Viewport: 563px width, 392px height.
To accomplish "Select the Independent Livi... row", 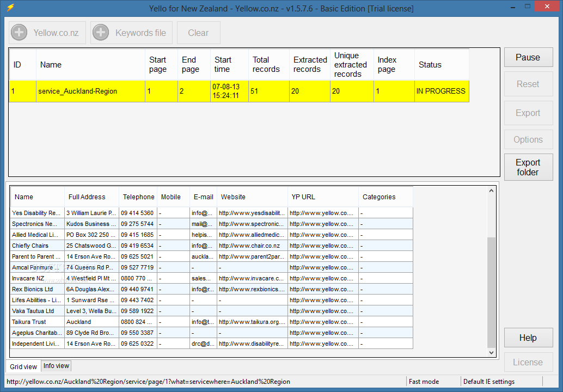I will pos(211,344).
